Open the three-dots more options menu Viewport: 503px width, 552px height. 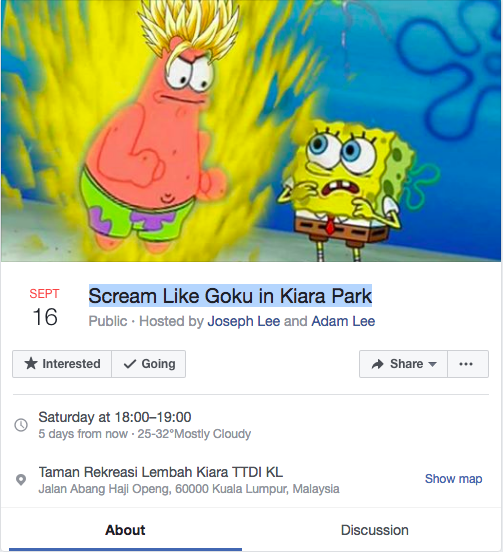tap(468, 364)
